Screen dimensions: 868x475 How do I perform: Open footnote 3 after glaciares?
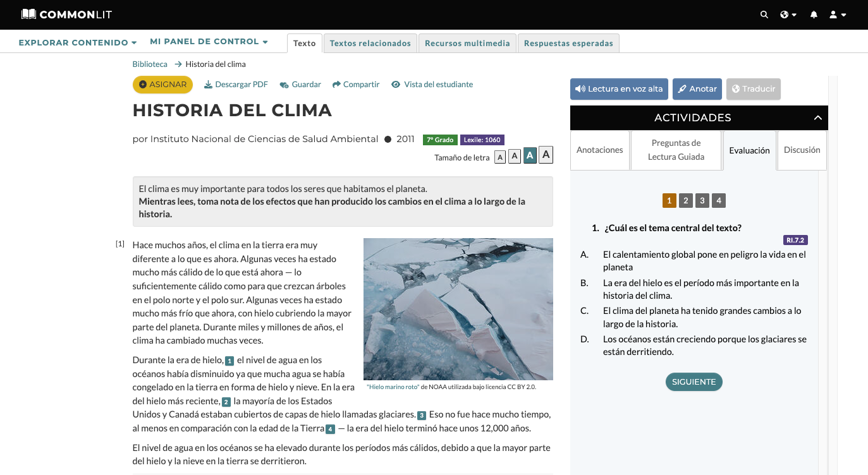tap(421, 415)
